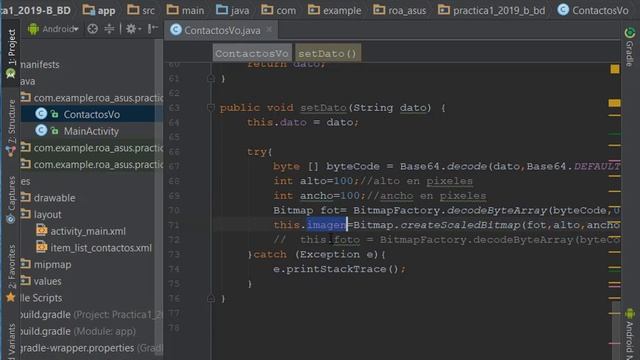
Task: Select the layout folder in project tree
Action: [x=48, y=215]
